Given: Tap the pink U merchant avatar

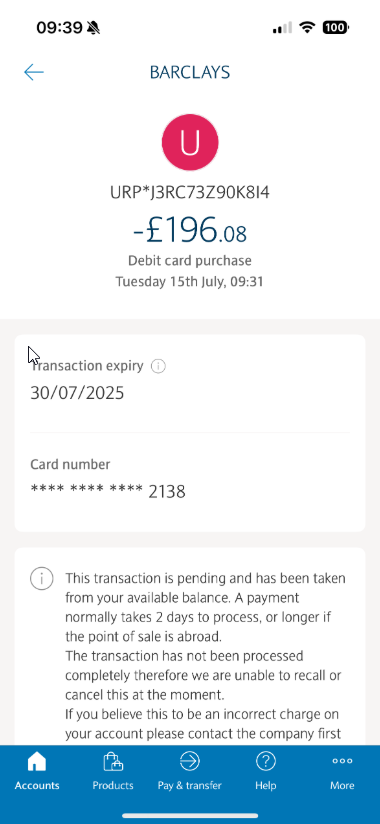Looking at the screenshot, I should [190, 143].
